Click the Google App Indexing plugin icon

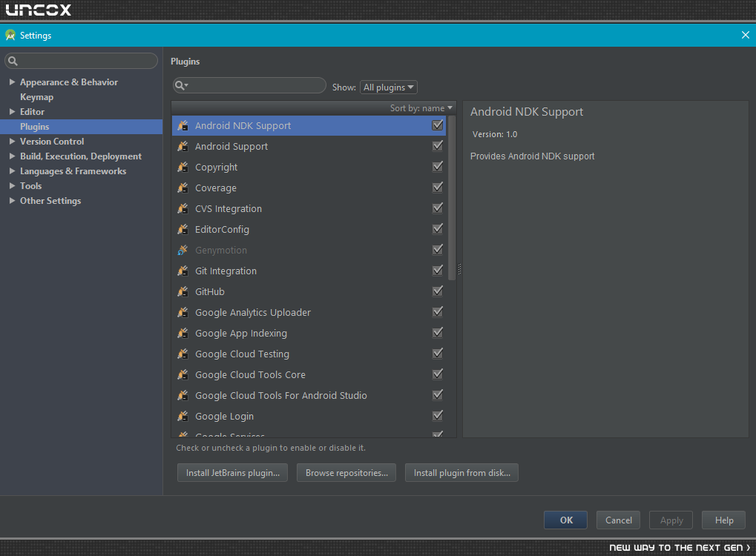[x=183, y=333]
